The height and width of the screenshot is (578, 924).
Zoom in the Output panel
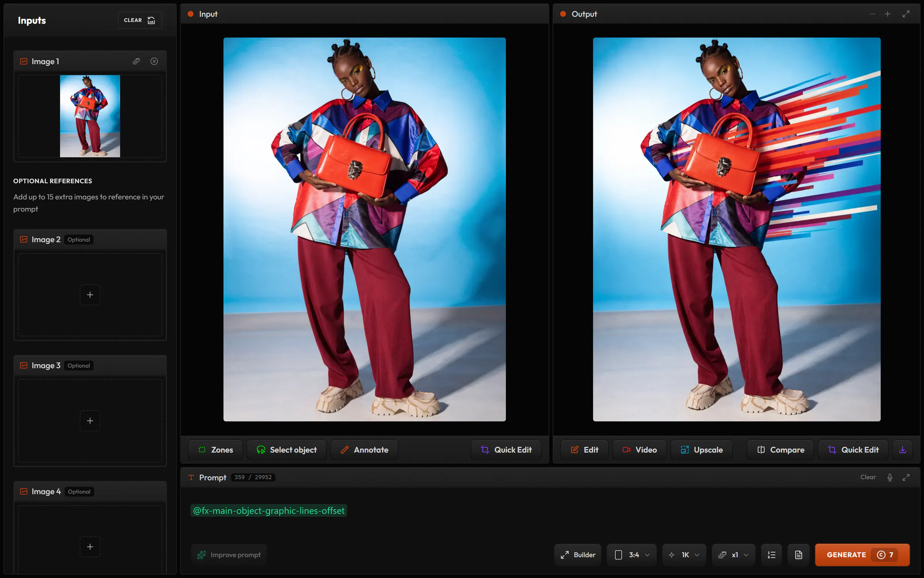(x=887, y=14)
